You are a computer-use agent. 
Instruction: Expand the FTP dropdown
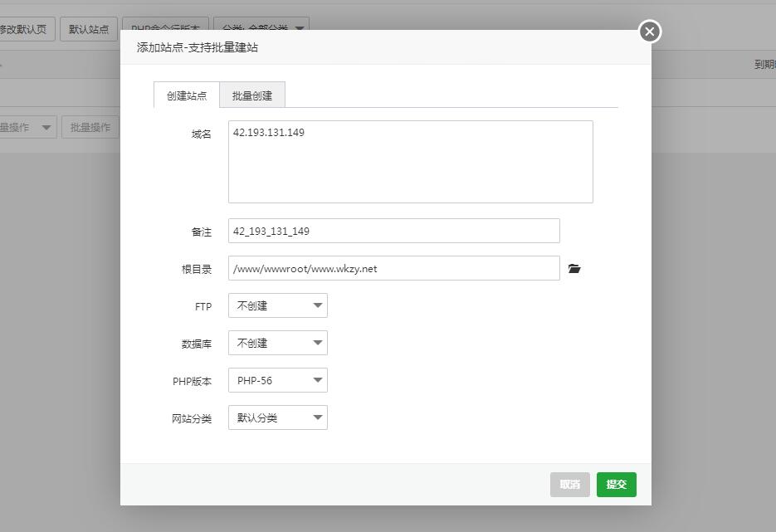[x=278, y=305]
